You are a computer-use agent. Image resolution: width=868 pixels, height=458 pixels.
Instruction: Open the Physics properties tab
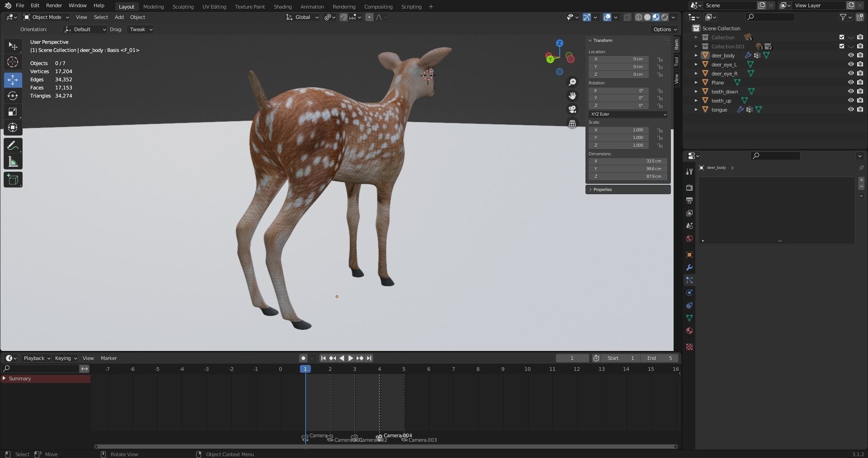[x=689, y=293]
